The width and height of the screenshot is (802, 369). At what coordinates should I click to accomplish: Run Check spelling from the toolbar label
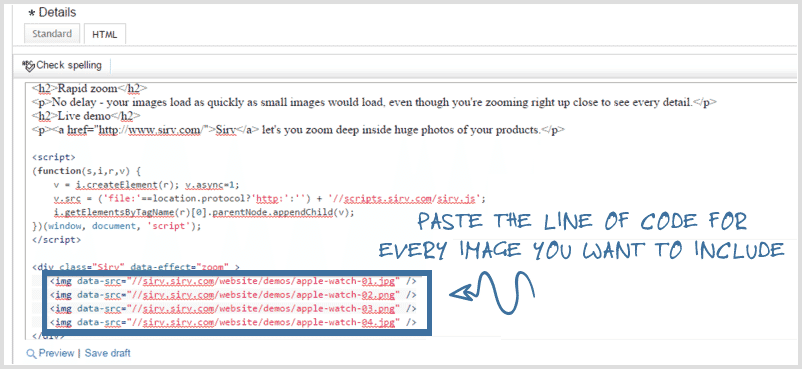tap(69, 66)
